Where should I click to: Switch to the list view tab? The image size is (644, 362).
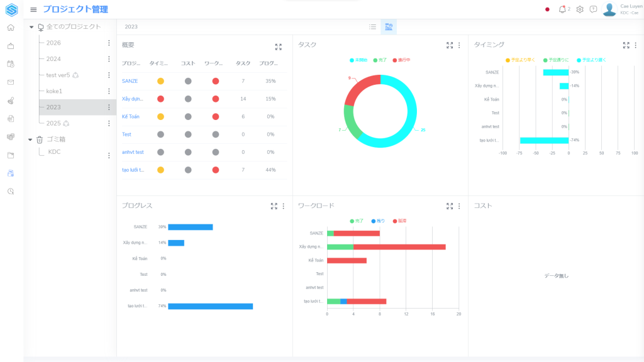click(x=372, y=27)
